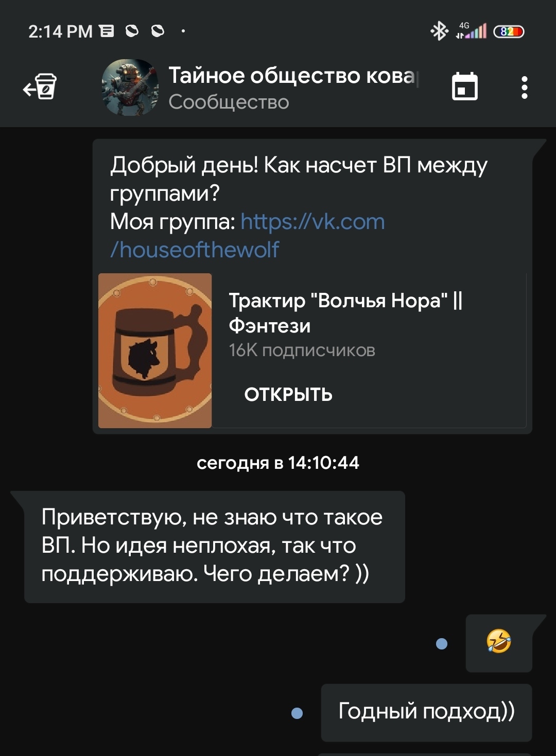Tap Bluetooth icon in status bar
Image resolution: width=556 pixels, height=756 pixels.
(x=439, y=31)
